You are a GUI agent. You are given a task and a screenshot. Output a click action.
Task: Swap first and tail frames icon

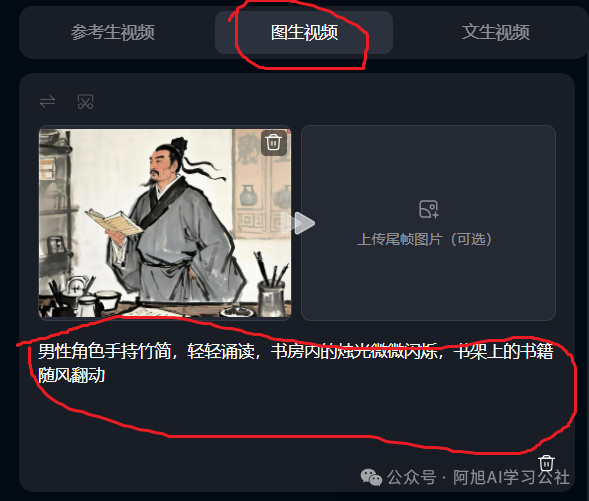coord(48,101)
